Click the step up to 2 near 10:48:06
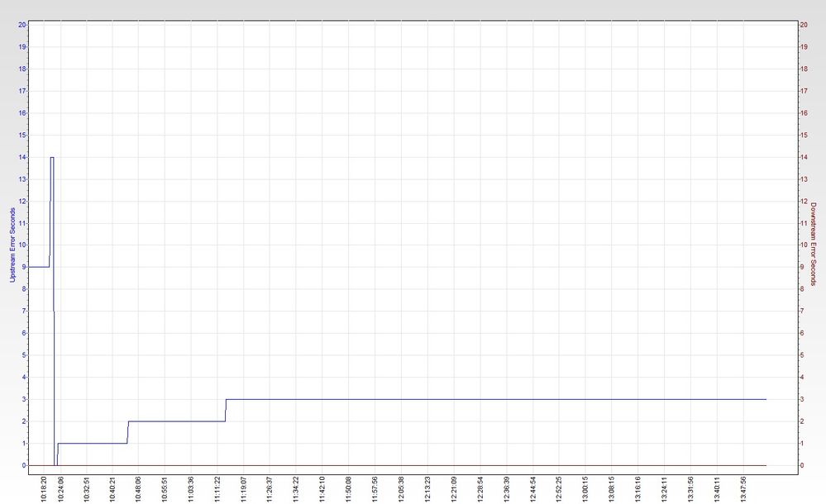826x504 pixels. pyautogui.click(x=128, y=432)
